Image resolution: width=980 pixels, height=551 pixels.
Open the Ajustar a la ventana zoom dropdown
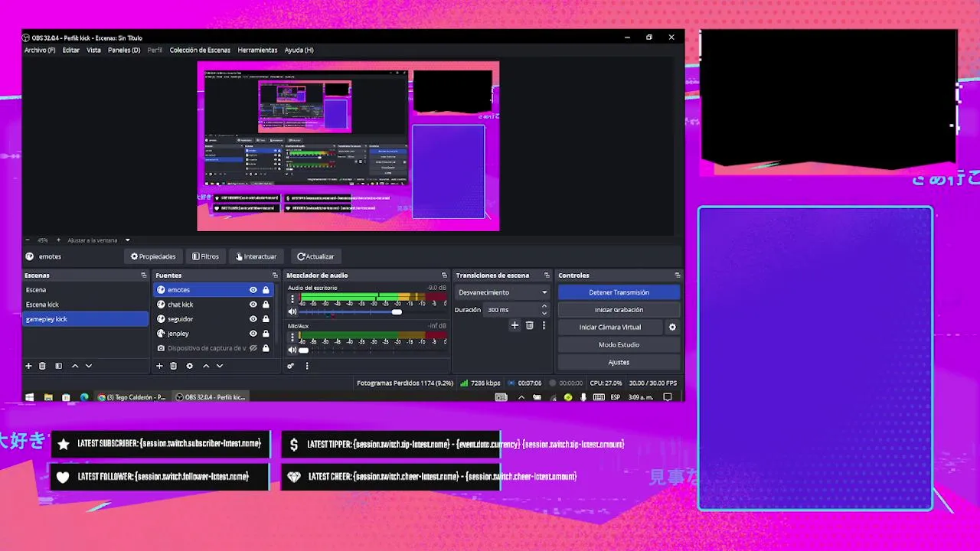coord(99,240)
